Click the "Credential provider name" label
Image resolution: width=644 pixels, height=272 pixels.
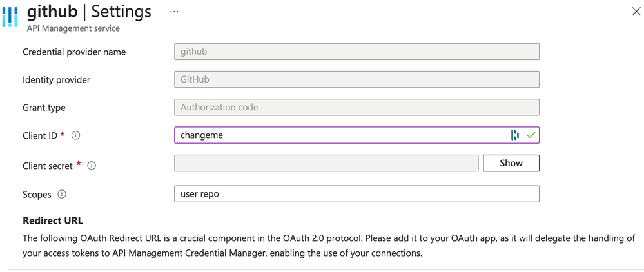click(74, 52)
